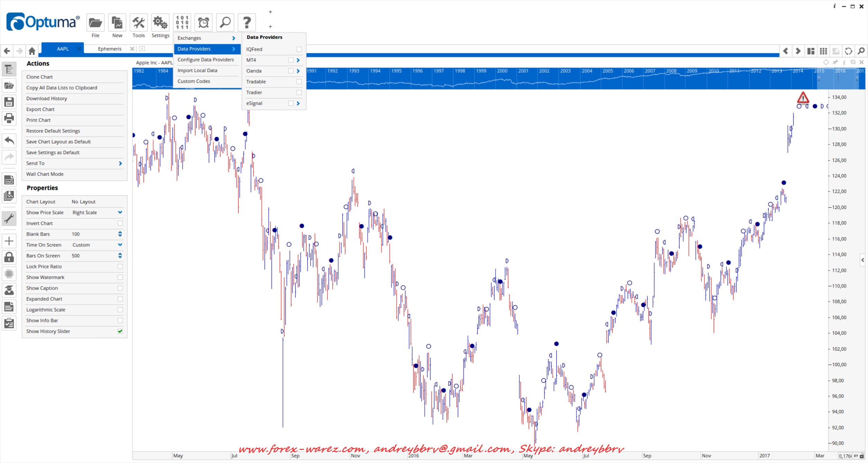Switch to the Ephemeris tab
This screenshot has height=463, width=868.
pyautogui.click(x=110, y=49)
